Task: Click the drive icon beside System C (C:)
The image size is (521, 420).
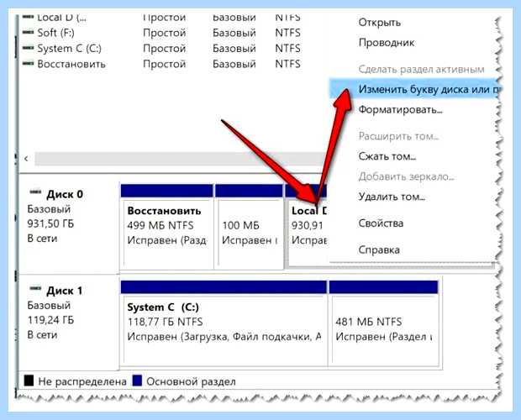Action: [x=29, y=48]
